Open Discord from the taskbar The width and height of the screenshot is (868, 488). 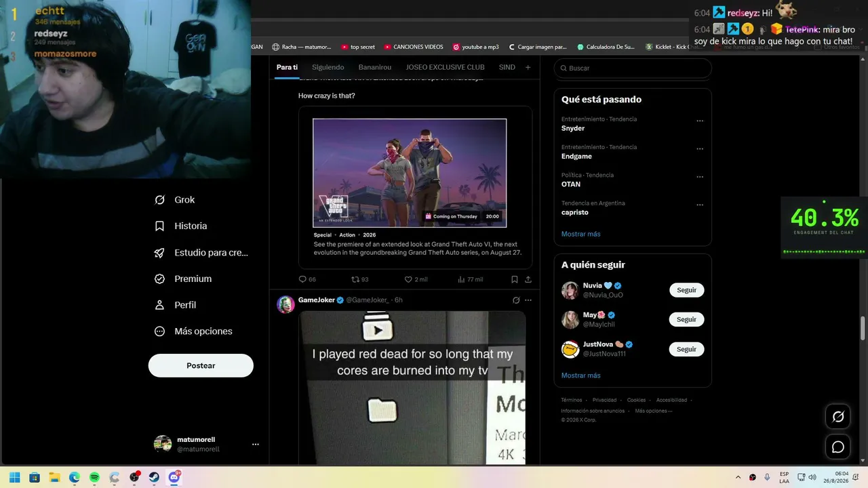[174, 477]
